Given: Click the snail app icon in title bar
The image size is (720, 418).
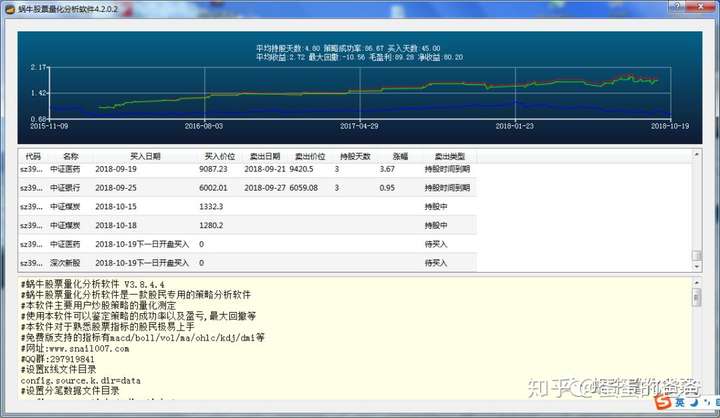Looking at the screenshot, I should tap(10, 9).
